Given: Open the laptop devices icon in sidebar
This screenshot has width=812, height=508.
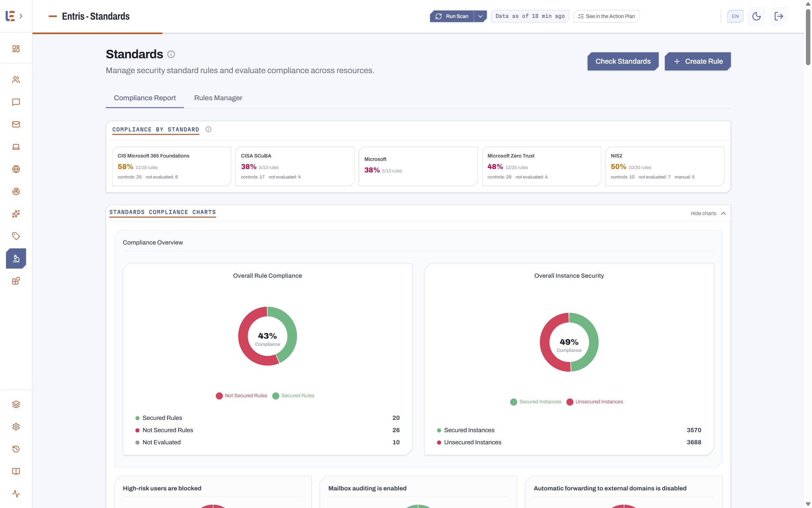Looking at the screenshot, I should [x=16, y=147].
